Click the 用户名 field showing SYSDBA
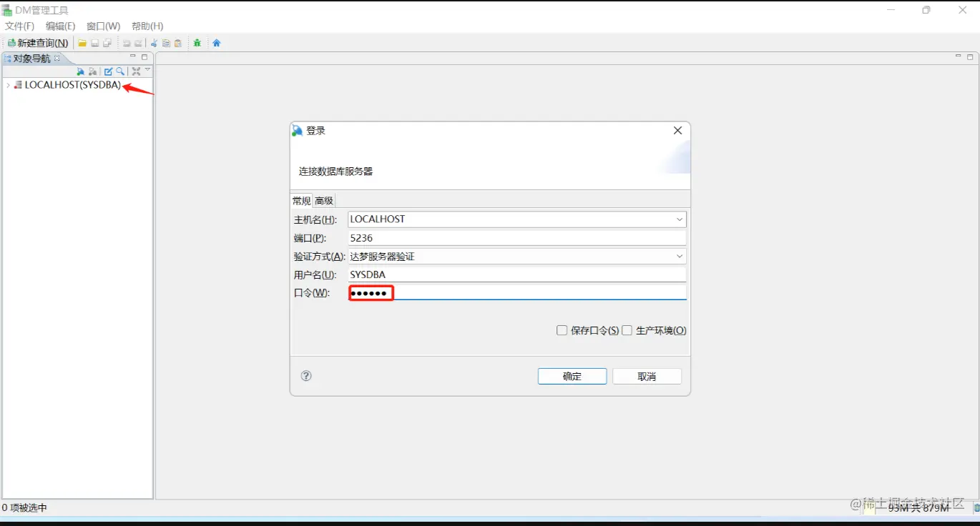The width and height of the screenshot is (980, 526). pyautogui.click(x=517, y=274)
